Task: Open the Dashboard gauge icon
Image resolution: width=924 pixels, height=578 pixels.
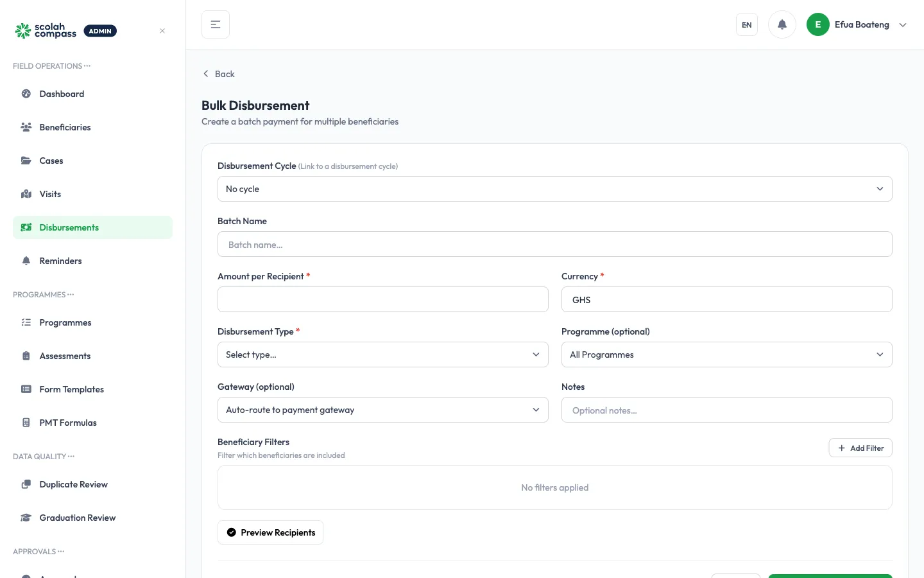Action: pyautogui.click(x=26, y=94)
